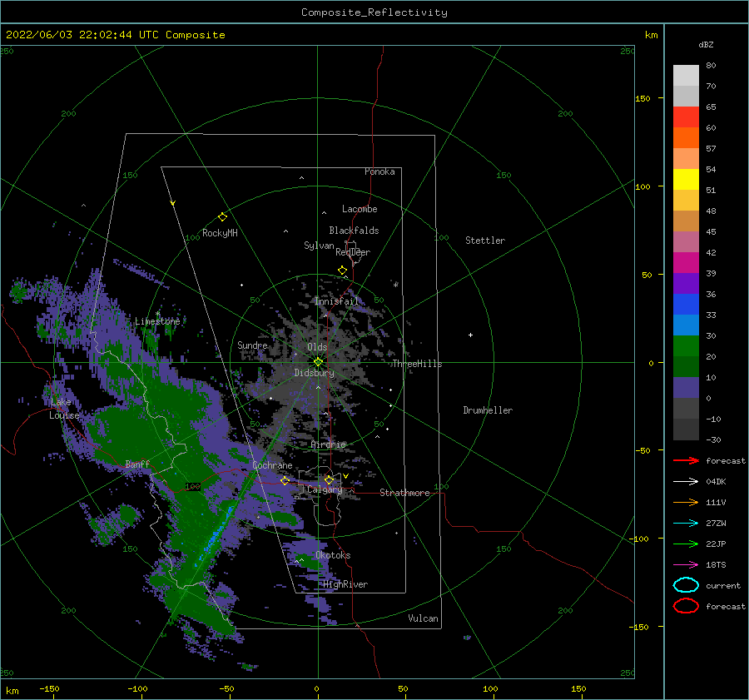749x700 pixels.
Task: Click the yellow marker near RockyMH
Action: pyautogui.click(x=222, y=217)
